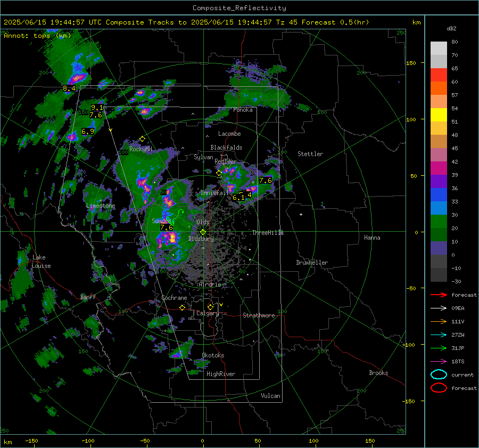Click the RedDeer city label
The image size is (479, 448).
click(x=226, y=161)
